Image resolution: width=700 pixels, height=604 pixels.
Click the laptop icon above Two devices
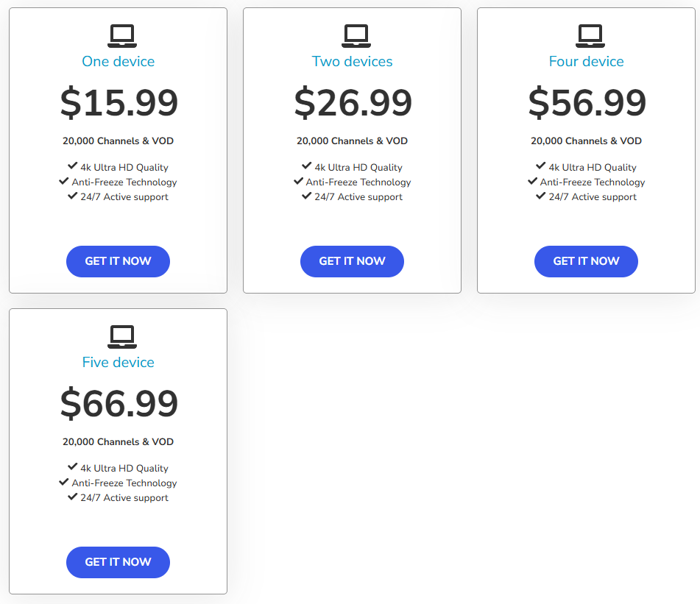[356, 35]
